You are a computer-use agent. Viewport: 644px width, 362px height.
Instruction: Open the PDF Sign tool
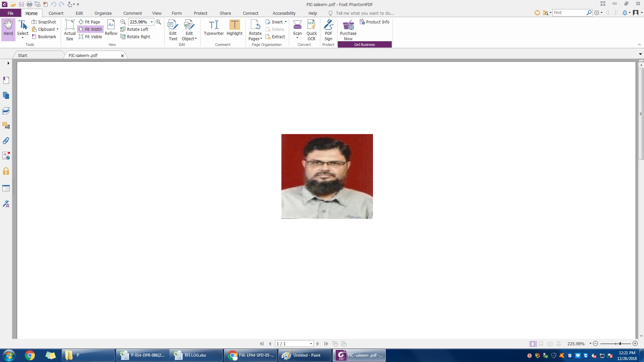(x=328, y=29)
